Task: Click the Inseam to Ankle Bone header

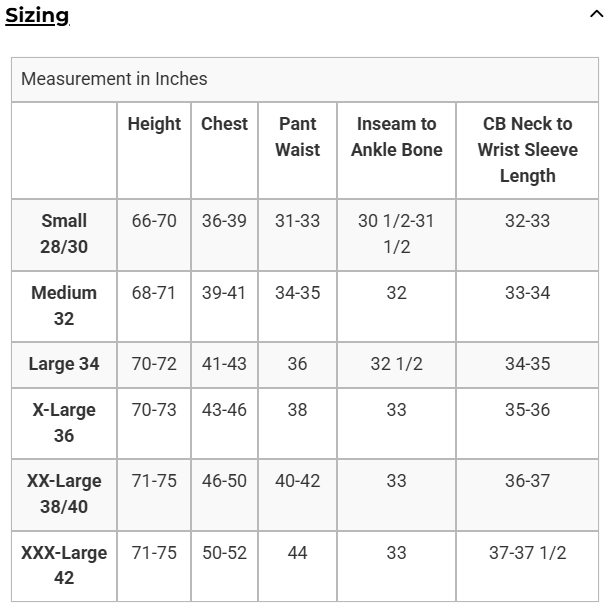Action: (396, 137)
